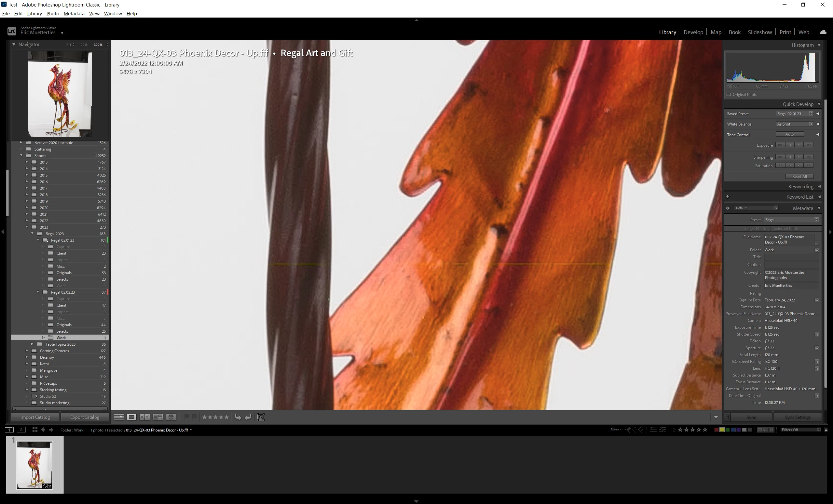The image size is (833, 504).
Task: Select Compare view XY icon
Action: click(145, 417)
